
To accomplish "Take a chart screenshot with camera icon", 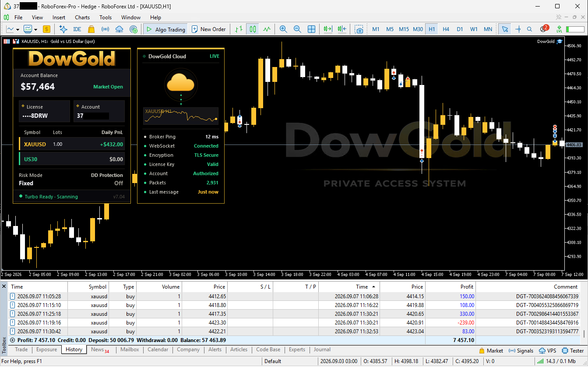I will point(359,29).
